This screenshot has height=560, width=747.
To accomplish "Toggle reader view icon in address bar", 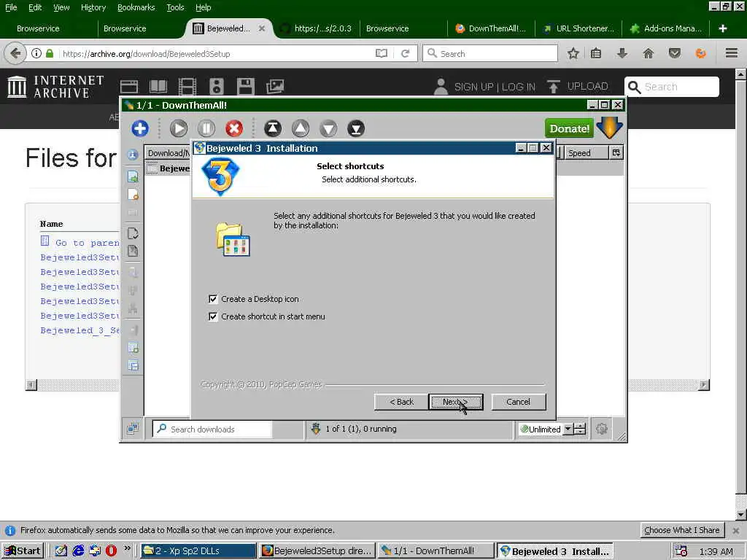I will click(381, 53).
